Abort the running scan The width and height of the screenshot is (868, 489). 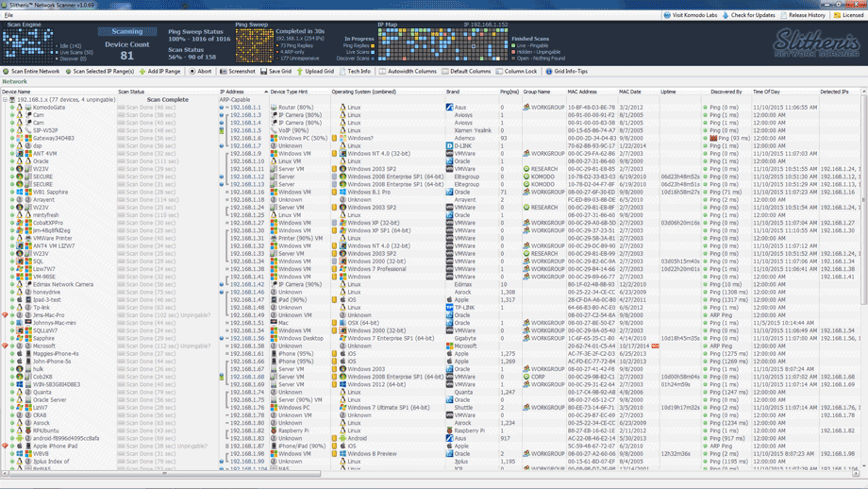coord(200,72)
